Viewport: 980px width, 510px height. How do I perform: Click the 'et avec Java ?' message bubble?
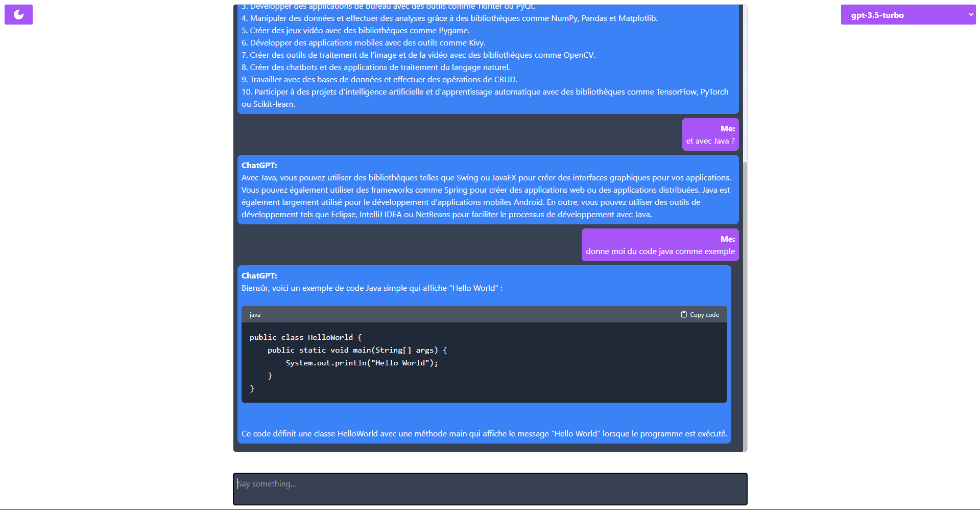(710, 134)
